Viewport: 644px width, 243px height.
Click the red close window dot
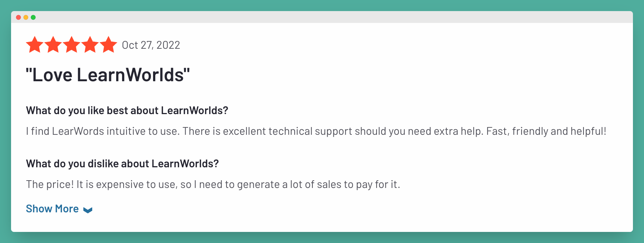point(18,17)
